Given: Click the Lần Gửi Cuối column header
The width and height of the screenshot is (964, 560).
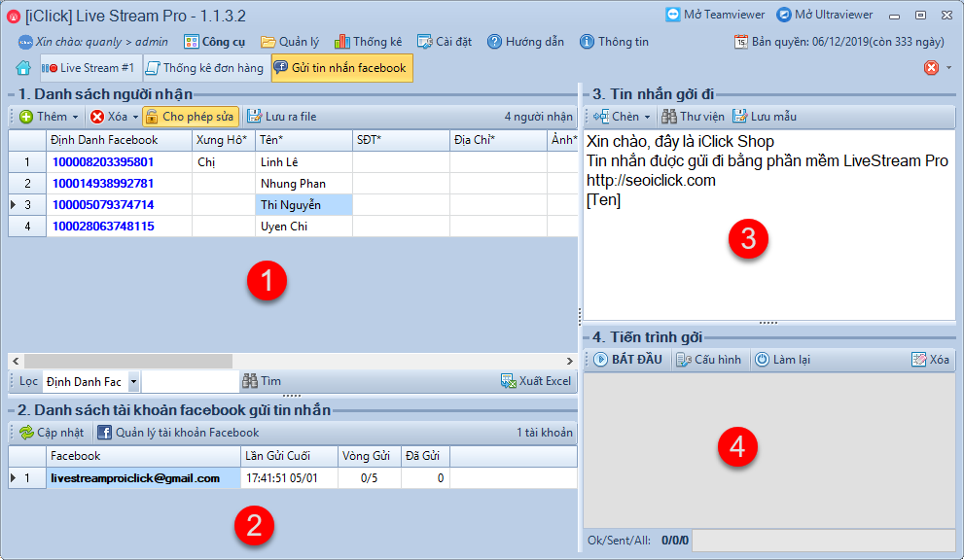Looking at the screenshot, I should (289, 456).
